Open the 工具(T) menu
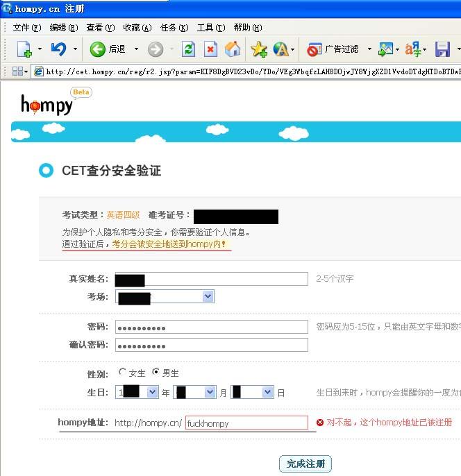The height and width of the screenshot is (476, 461). pyautogui.click(x=211, y=28)
